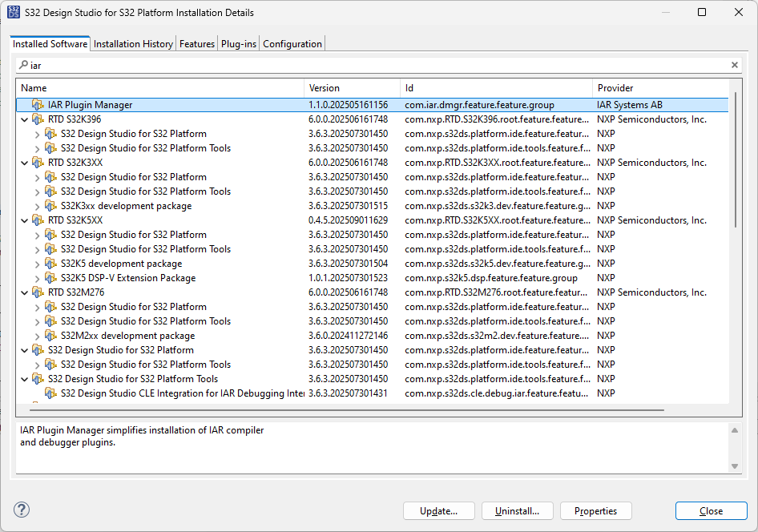The height and width of the screenshot is (532, 758).
Task: Click the S32K5 development package icon
Action: [x=50, y=264]
